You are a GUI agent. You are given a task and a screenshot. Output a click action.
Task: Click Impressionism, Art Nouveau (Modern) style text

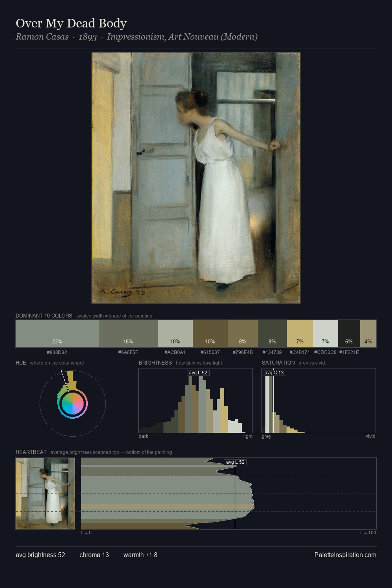click(182, 37)
